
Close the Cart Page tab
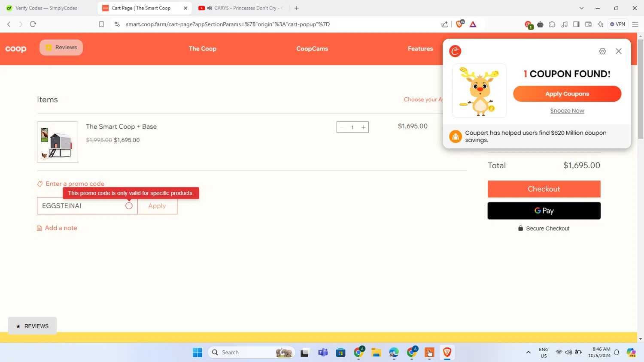coord(185,8)
